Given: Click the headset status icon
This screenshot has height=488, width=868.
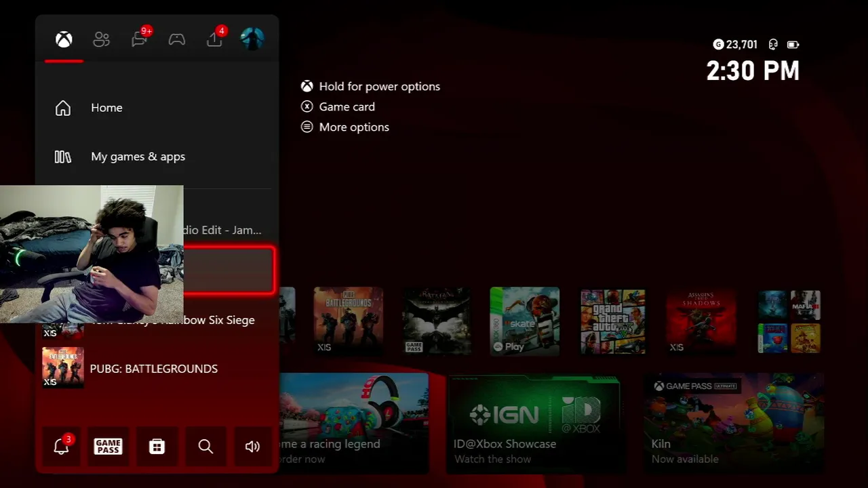Looking at the screenshot, I should pos(773,45).
